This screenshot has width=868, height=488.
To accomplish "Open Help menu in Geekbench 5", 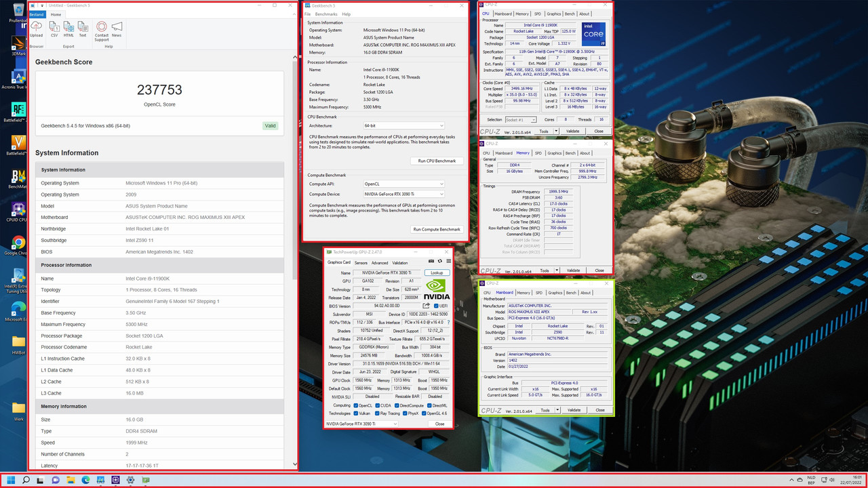I will (x=347, y=14).
